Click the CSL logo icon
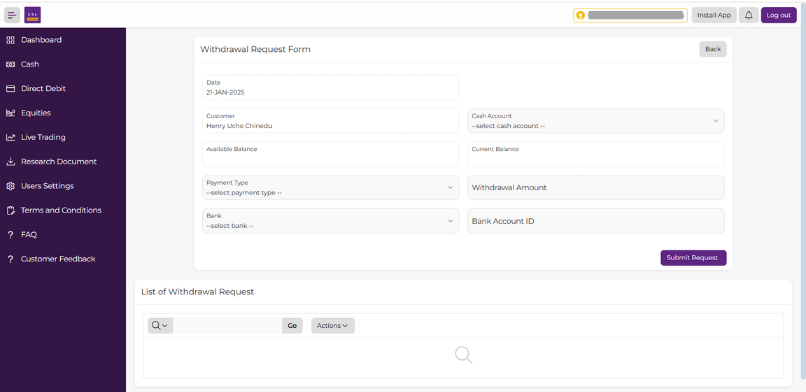 coord(32,15)
